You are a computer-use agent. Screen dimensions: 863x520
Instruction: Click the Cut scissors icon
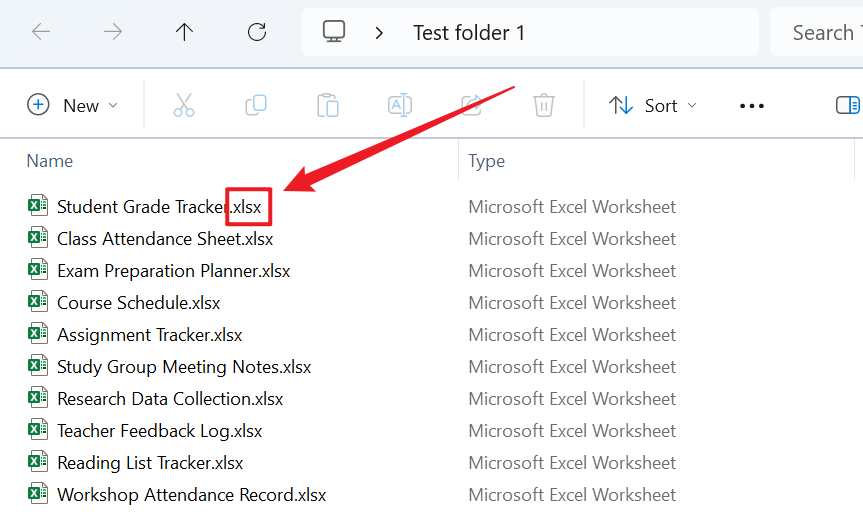pos(184,106)
